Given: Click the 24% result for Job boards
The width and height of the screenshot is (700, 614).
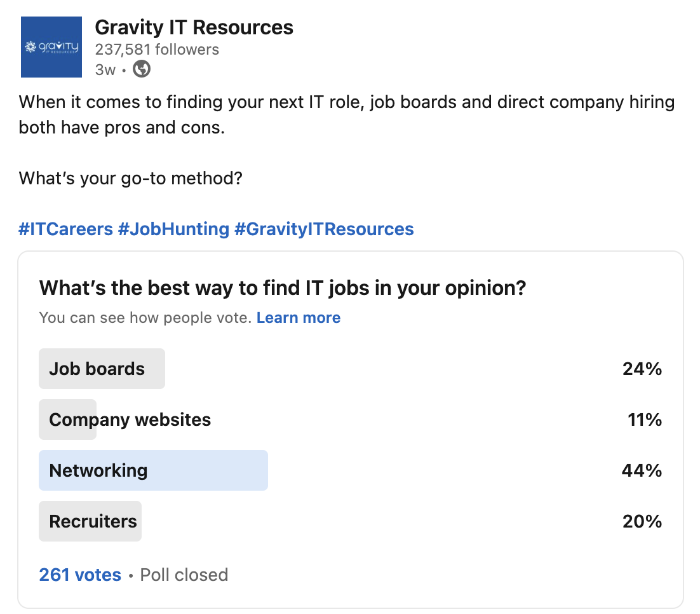Looking at the screenshot, I should [642, 369].
